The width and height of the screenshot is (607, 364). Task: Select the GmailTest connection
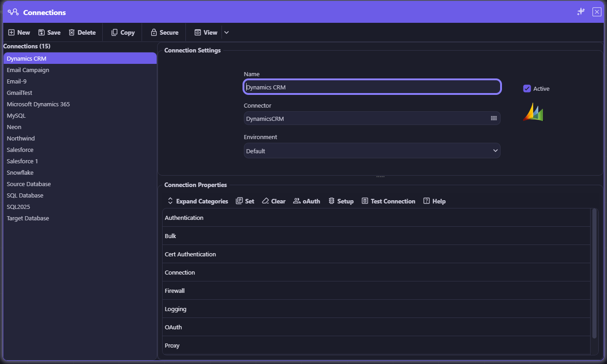pos(80,93)
